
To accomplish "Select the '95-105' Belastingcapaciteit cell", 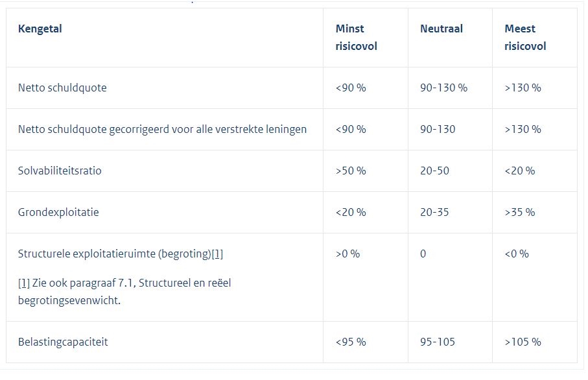I will pos(438,342).
